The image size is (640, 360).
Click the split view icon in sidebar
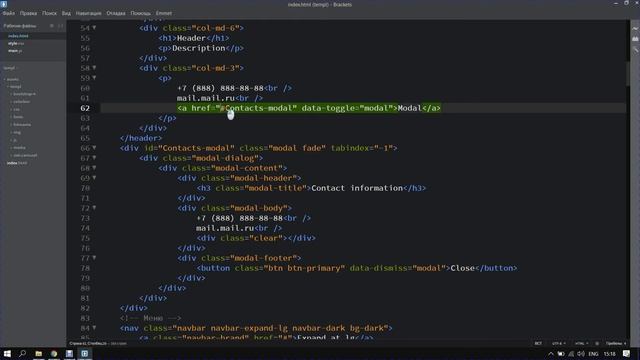click(x=60, y=26)
